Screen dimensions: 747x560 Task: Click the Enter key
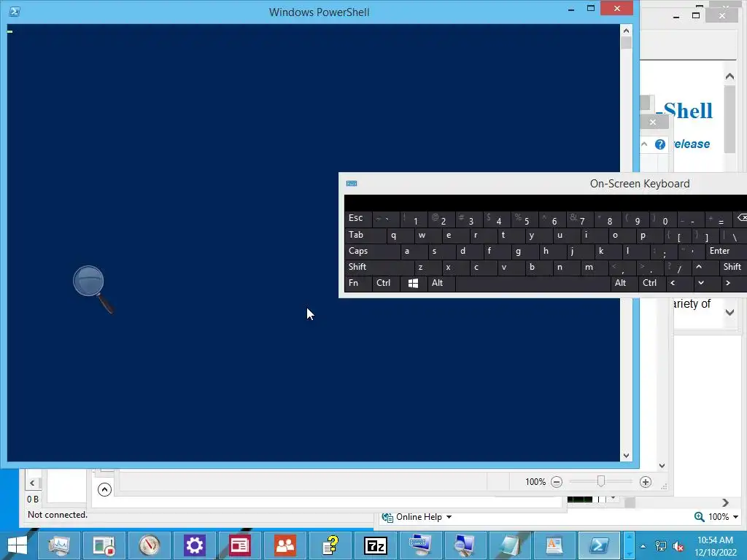pos(727,251)
